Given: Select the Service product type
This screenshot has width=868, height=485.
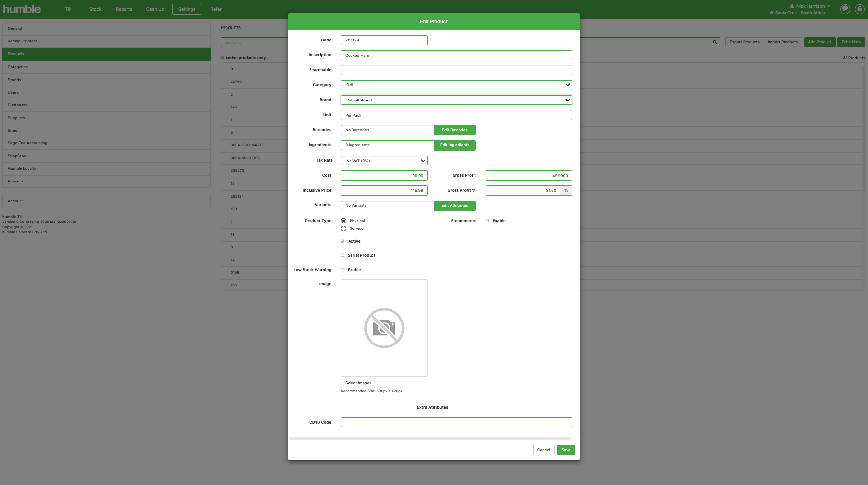Looking at the screenshot, I should pos(343,229).
